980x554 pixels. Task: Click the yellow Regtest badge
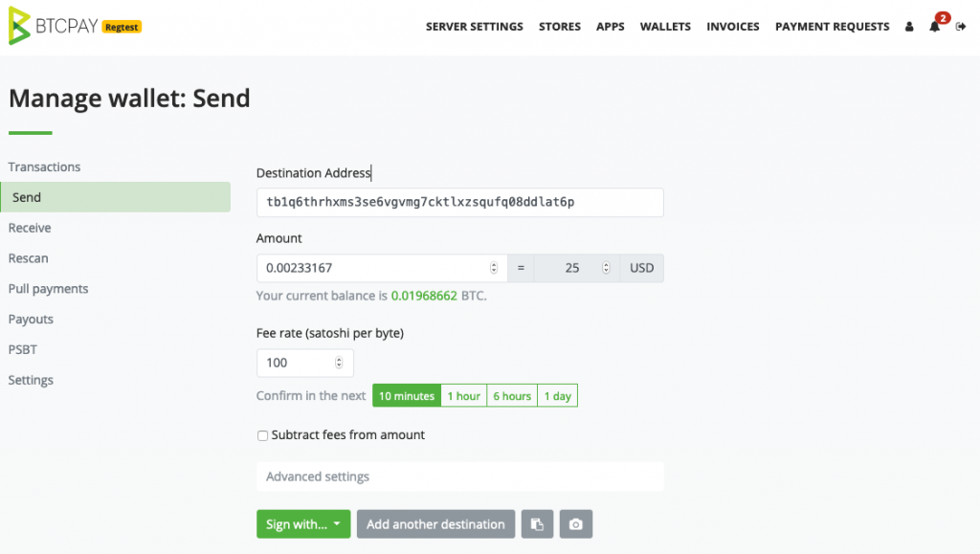[x=122, y=27]
